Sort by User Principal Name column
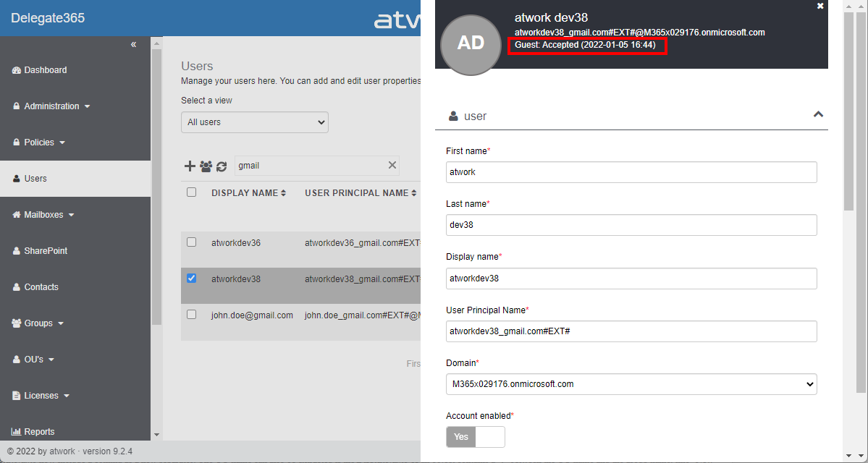The width and height of the screenshot is (868, 463). (x=361, y=193)
